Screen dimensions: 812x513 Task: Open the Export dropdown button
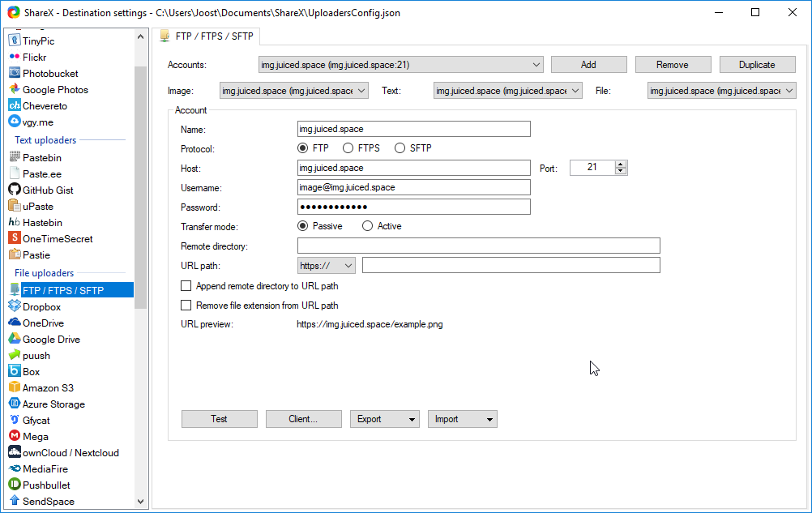pos(384,419)
